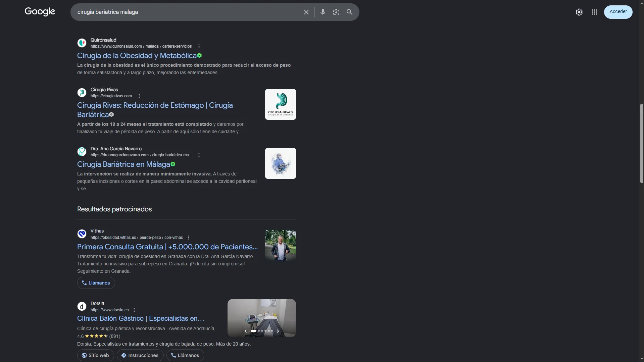The image size is (644, 362).
Task: Click the Cirugía Rivas logo thumbnail
Action: pyautogui.click(x=280, y=104)
